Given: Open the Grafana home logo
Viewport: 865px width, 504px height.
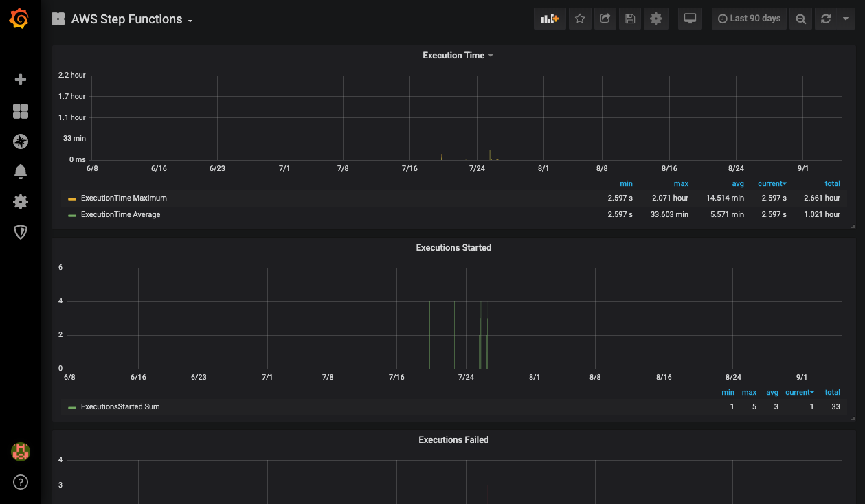Looking at the screenshot, I should pyautogui.click(x=19, y=19).
